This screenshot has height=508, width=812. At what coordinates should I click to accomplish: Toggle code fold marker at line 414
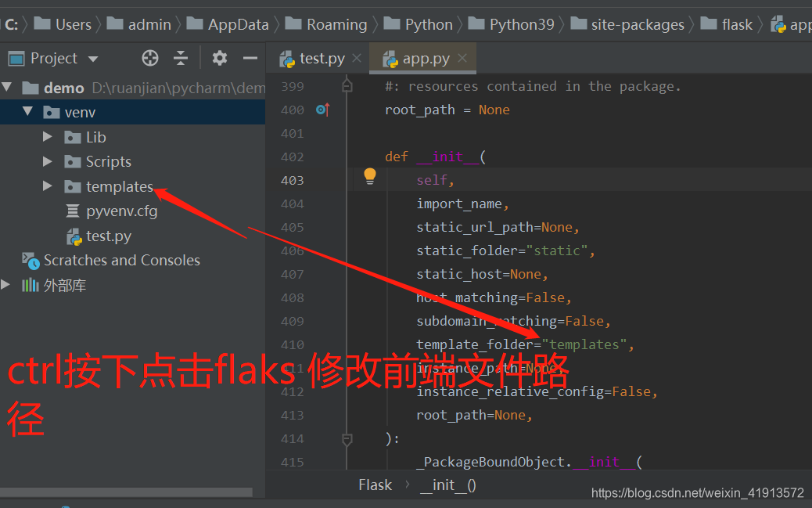click(347, 440)
